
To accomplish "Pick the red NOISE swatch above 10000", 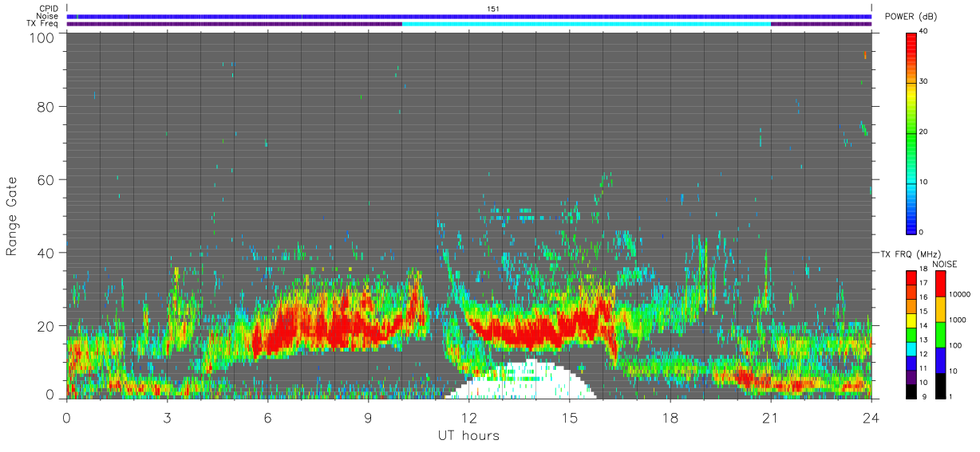I will (x=940, y=284).
